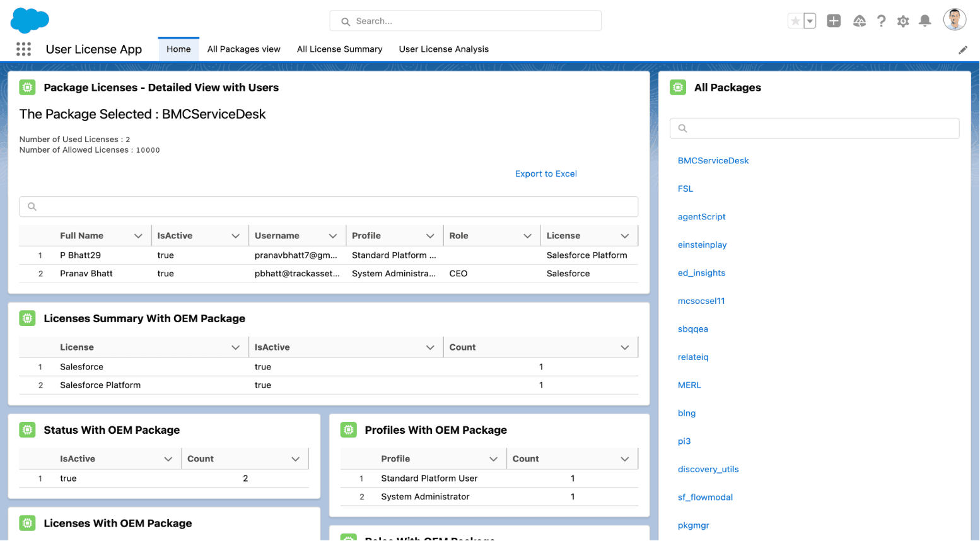Select the BMCServiceDesk package link

point(713,161)
